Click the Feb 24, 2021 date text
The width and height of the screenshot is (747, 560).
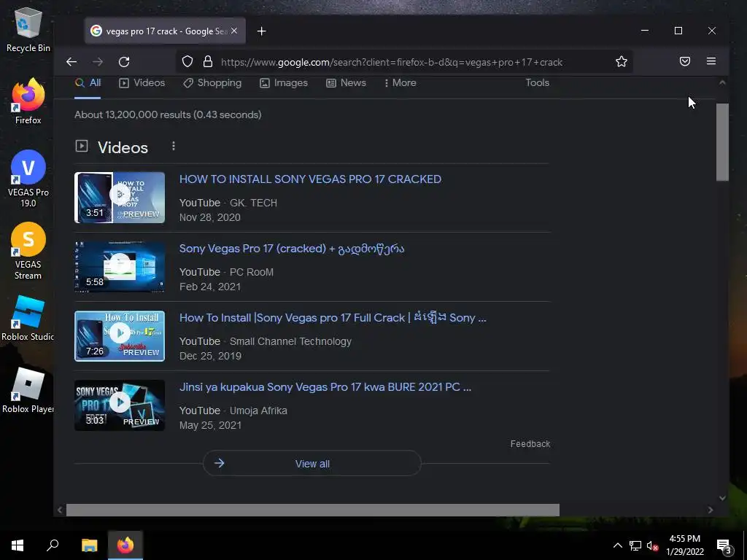coord(209,287)
